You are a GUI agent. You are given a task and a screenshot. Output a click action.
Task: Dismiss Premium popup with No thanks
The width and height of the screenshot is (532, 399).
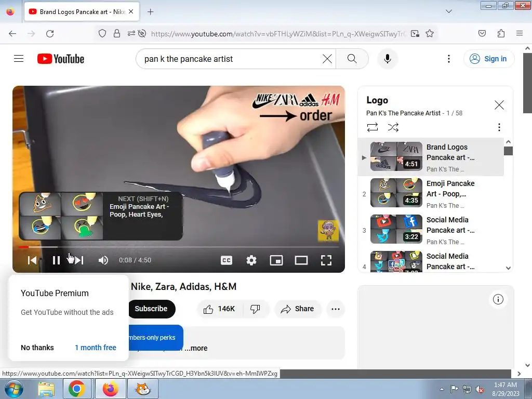(x=37, y=348)
